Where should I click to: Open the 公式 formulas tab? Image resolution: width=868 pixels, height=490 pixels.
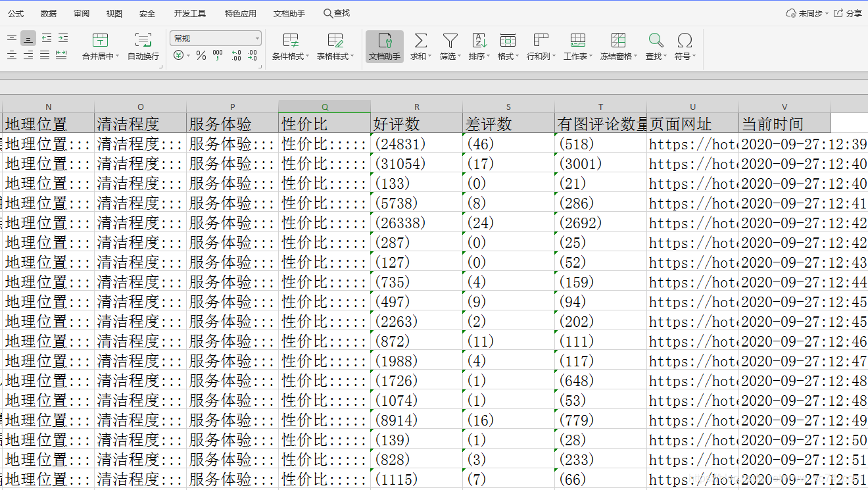(16, 13)
